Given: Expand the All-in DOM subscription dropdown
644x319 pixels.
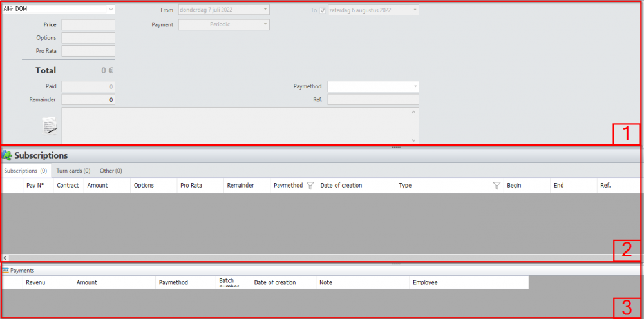Looking at the screenshot, I should point(111,10).
